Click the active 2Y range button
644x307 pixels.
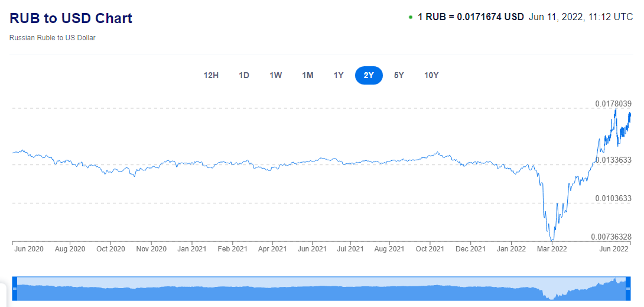[369, 75]
